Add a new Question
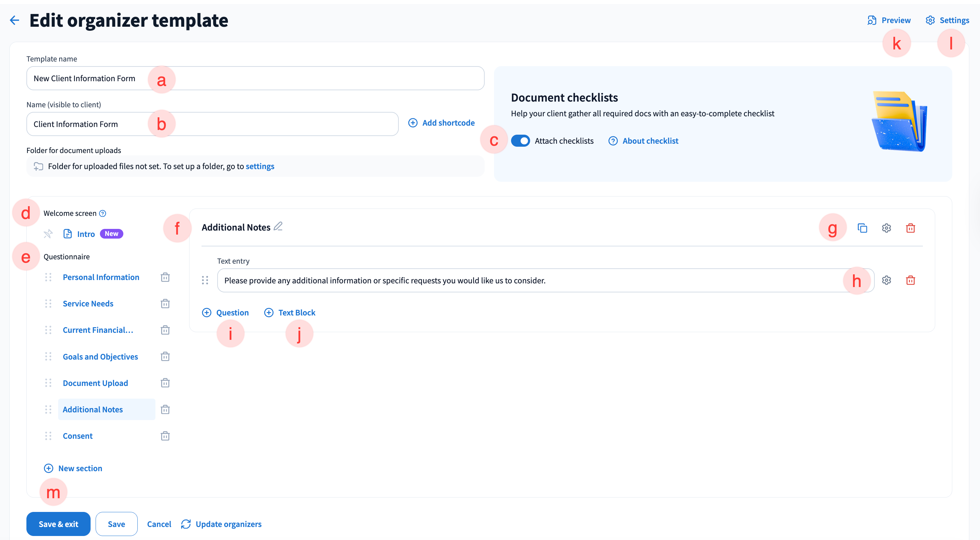Screen dimensions: 980x540 pyautogui.click(x=225, y=312)
